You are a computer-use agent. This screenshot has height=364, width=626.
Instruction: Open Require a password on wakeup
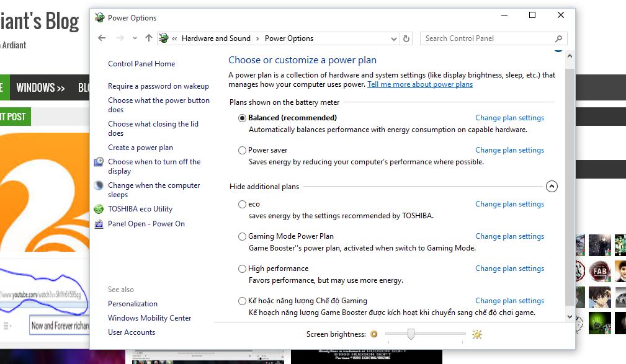pos(158,86)
